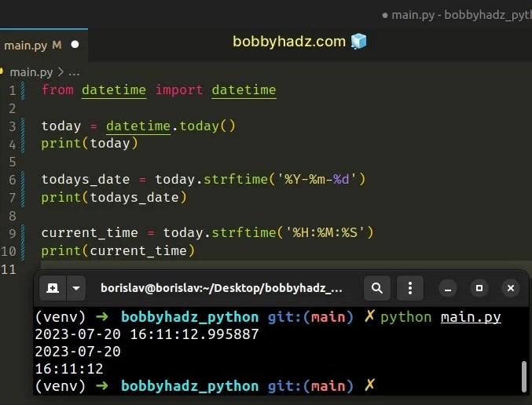The height and width of the screenshot is (405, 532).
Task: Click the '%H:%M:%S' format string
Action: [325, 232]
